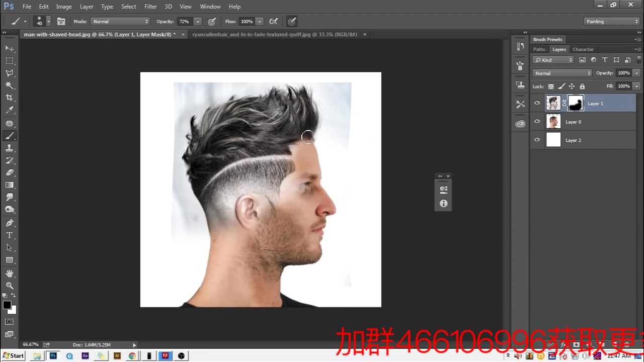Click the Creative Cloud icon in the panel dock
The image size is (644, 362).
click(x=520, y=124)
